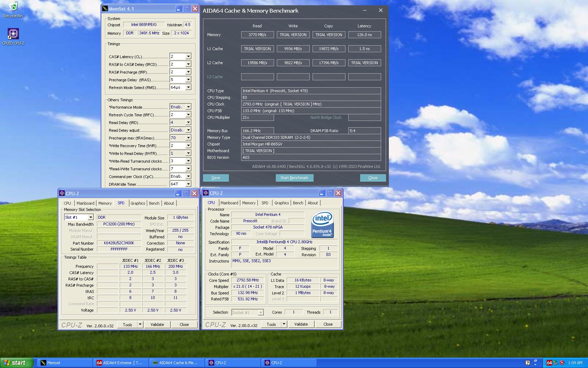Click the L2 Cache Read 19586 MB/s field

pyautogui.click(x=257, y=63)
